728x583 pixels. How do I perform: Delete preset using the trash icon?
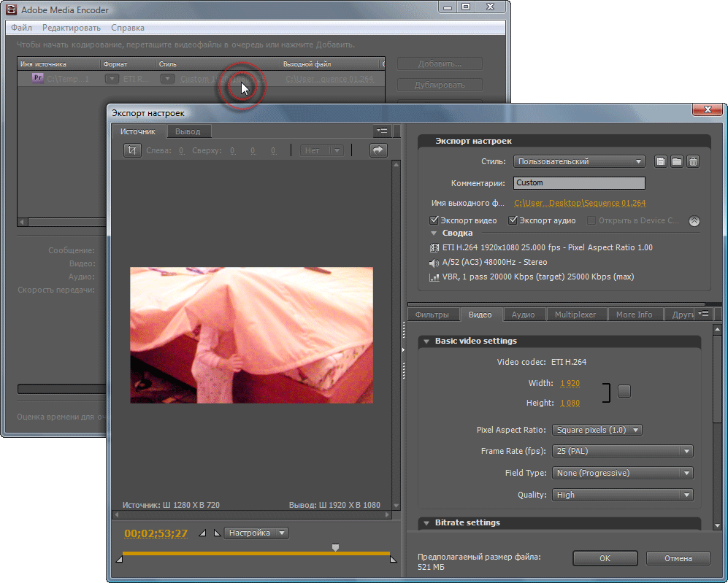pyautogui.click(x=694, y=162)
